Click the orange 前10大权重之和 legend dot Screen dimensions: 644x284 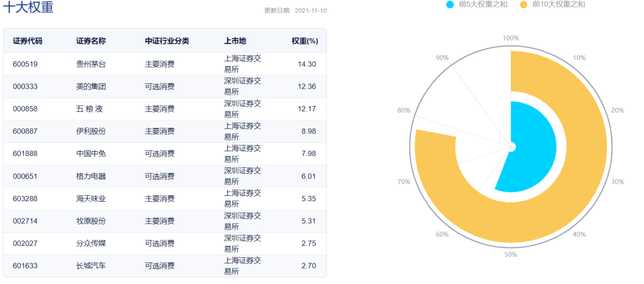point(524,5)
